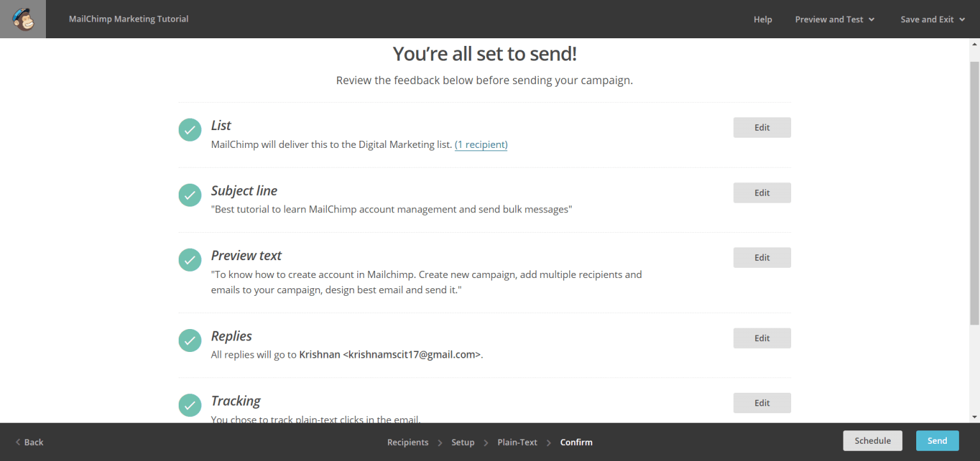Image resolution: width=980 pixels, height=461 pixels.
Task: Switch to the Plain-Text step
Action: tap(517, 442)
